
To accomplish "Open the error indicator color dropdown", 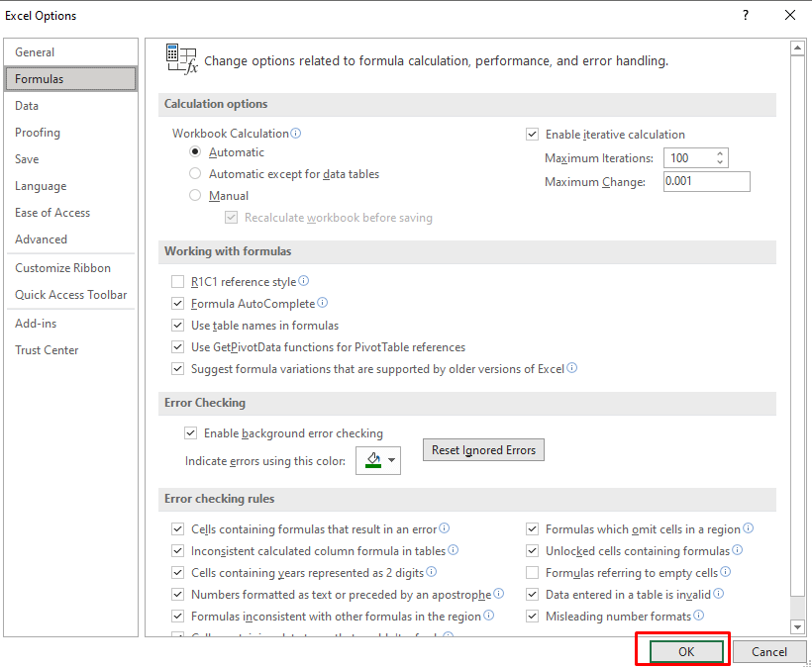I will click(x=393, y=460).
